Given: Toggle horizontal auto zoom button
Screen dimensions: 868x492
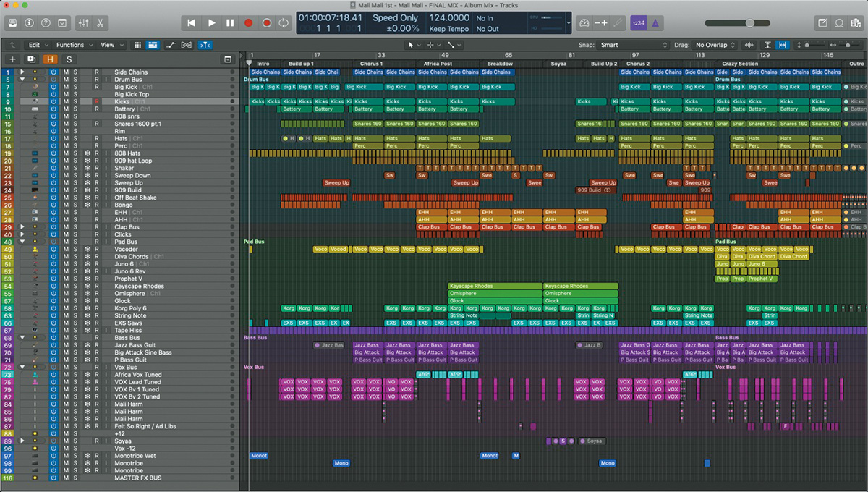Looking at the screenshot, I should point(782,45).
